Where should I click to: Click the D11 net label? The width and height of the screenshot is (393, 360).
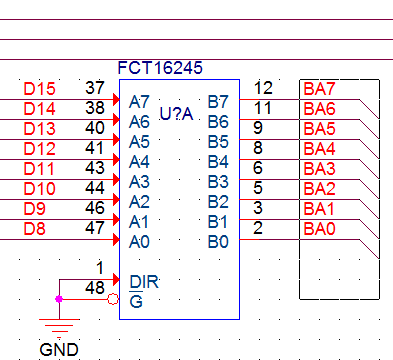point(39,169)
